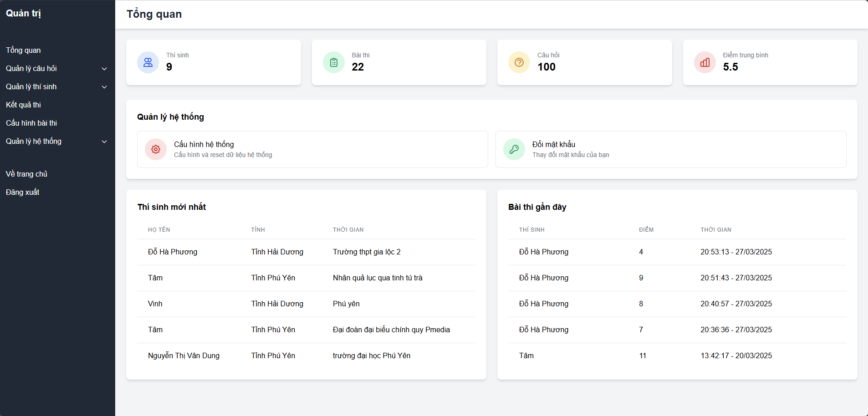Viewport: 868px width, 416px height.
Task: Go to Cấu hình bài thi
Action: tap(31, 123)
